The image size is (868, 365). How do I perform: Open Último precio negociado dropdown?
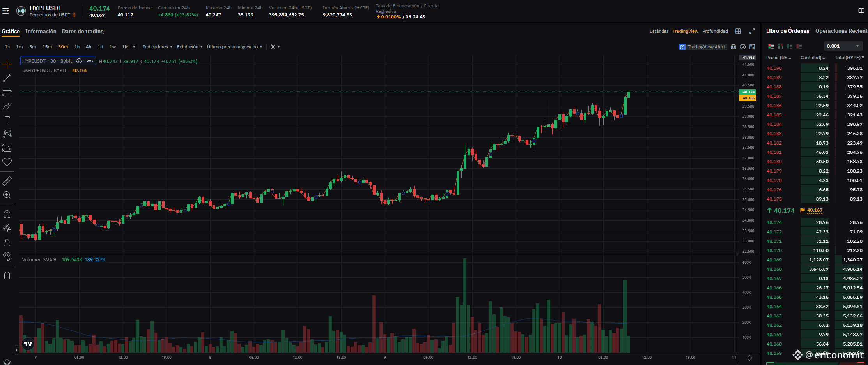coord(234,47)
